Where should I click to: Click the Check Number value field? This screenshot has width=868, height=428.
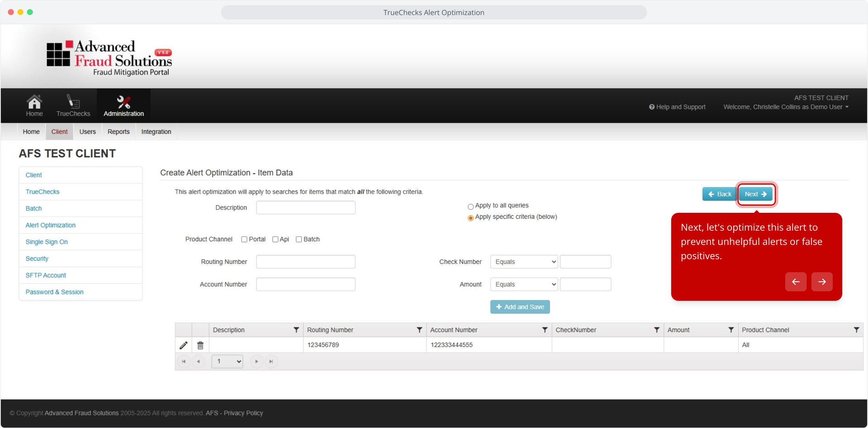click(586, 262)
